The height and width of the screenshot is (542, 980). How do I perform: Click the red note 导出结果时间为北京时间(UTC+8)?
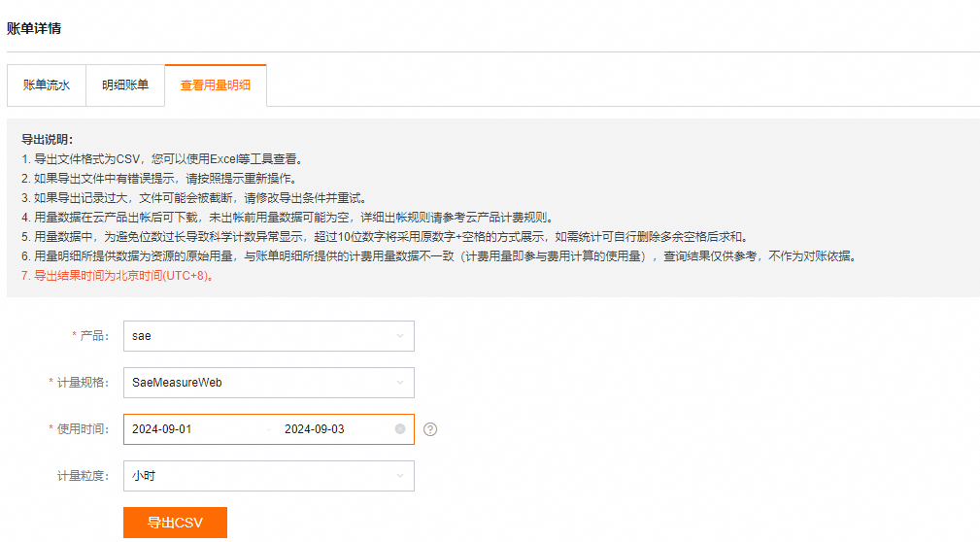coord(118,276)
